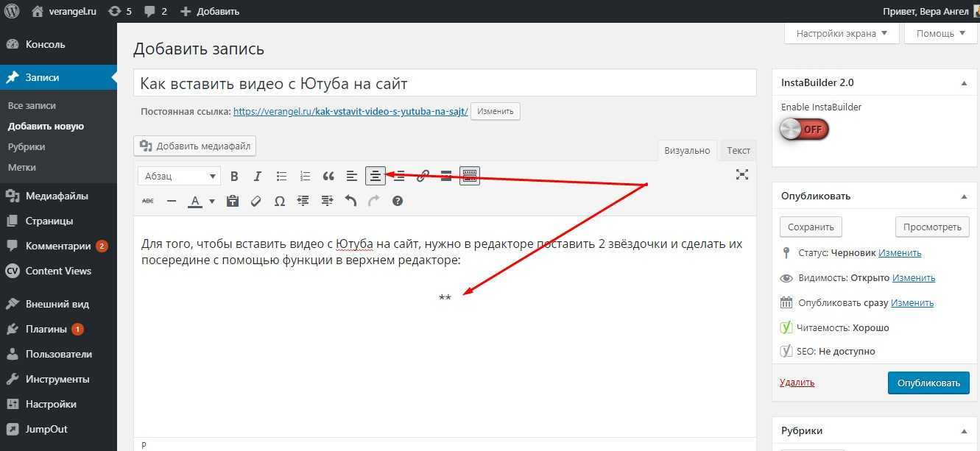Change the Статус via Изменить link

coord(900,252)
